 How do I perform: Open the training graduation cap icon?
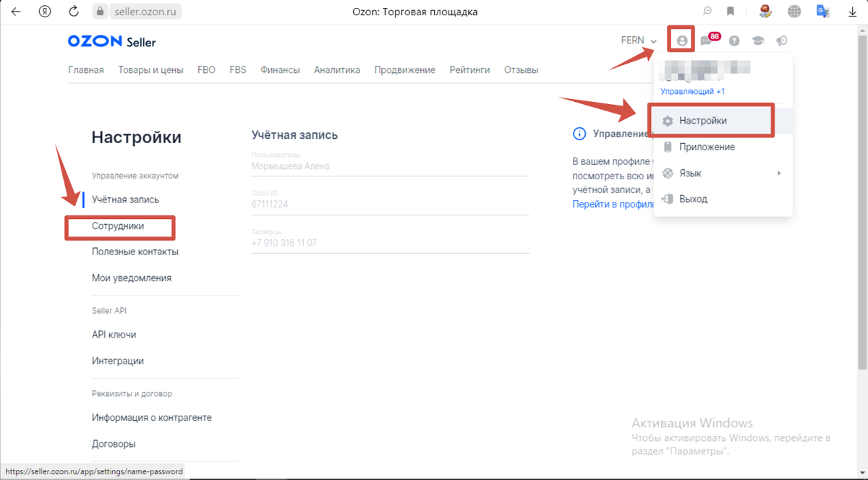click(758, 41)
